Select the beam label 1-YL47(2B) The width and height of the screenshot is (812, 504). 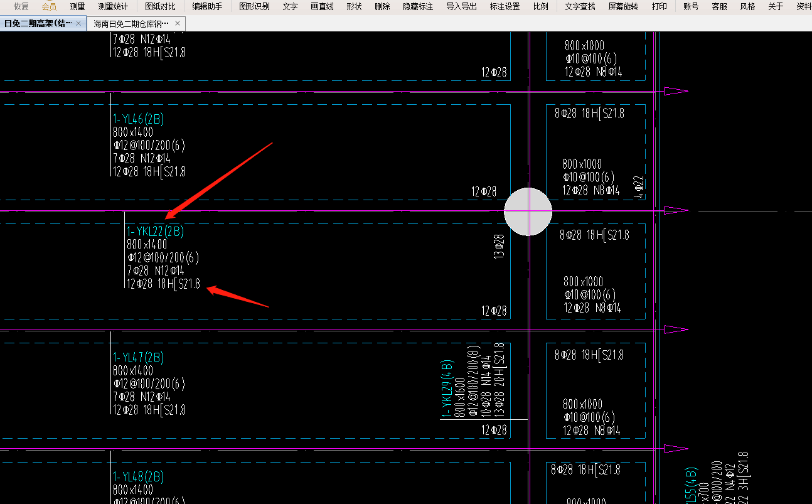pos(138,358)
